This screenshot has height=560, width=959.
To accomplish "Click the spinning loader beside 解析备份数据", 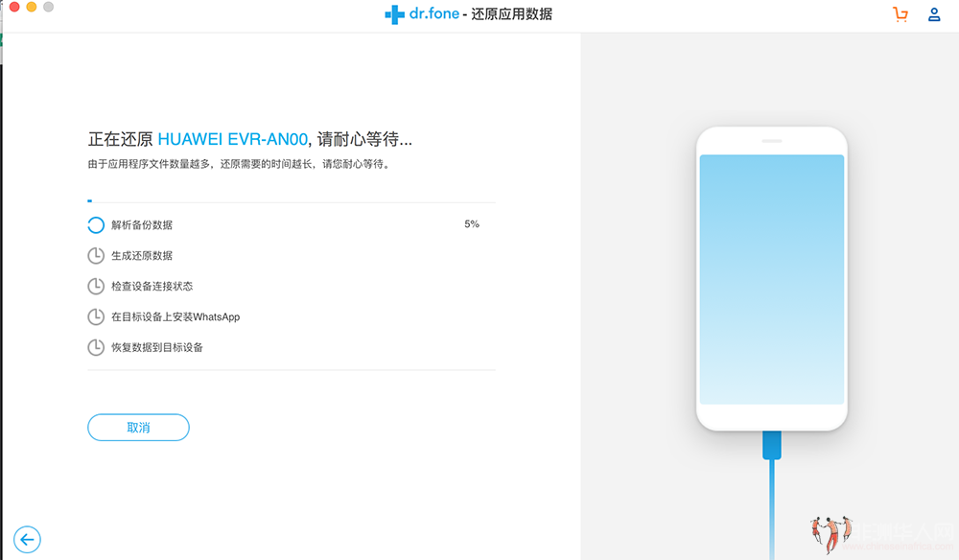I will coord(96,225).
